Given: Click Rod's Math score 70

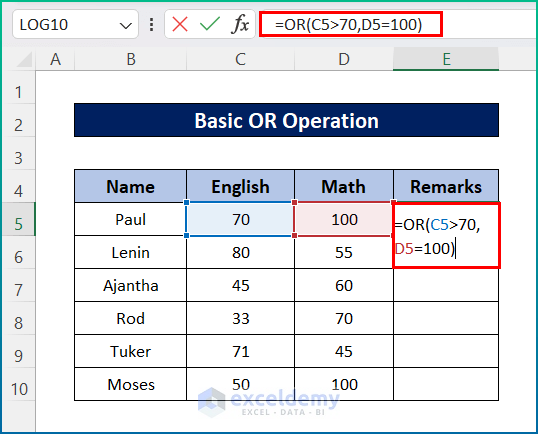Looking at the screenshot, I should pos(343,318).
